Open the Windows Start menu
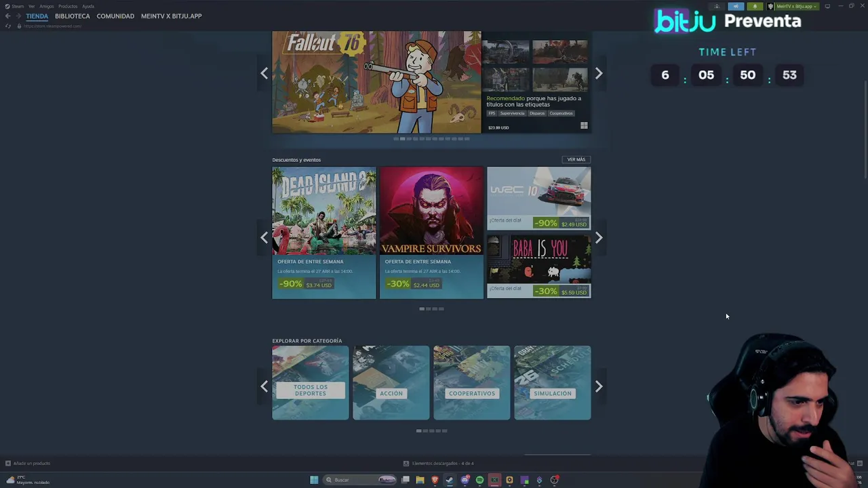This screenshot has height=488, width=868. [x=314, y=480]
